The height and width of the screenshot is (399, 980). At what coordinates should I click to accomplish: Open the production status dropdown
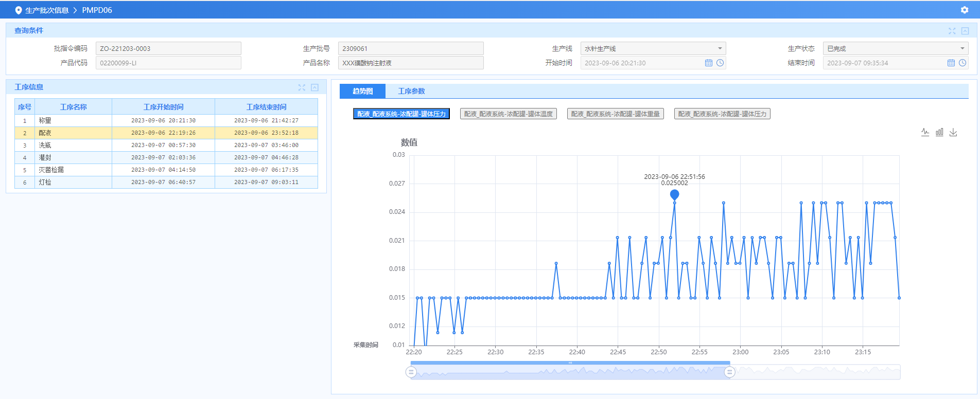pos(896,48)
